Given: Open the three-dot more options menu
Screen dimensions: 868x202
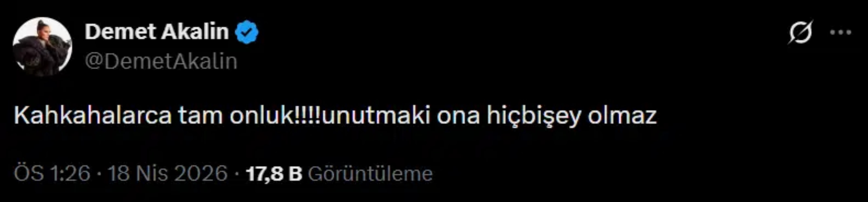Looking at the screenshot, I should (840, 33).
